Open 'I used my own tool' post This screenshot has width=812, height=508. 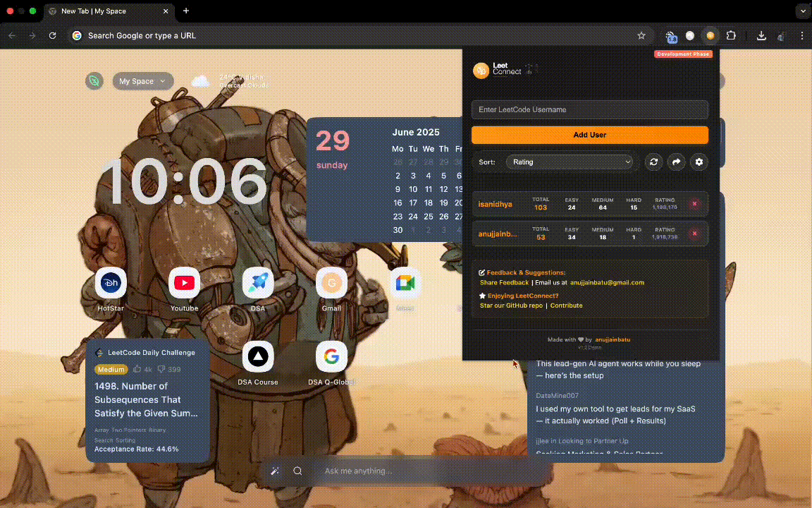pyautogui.click(x=615, y=415)
